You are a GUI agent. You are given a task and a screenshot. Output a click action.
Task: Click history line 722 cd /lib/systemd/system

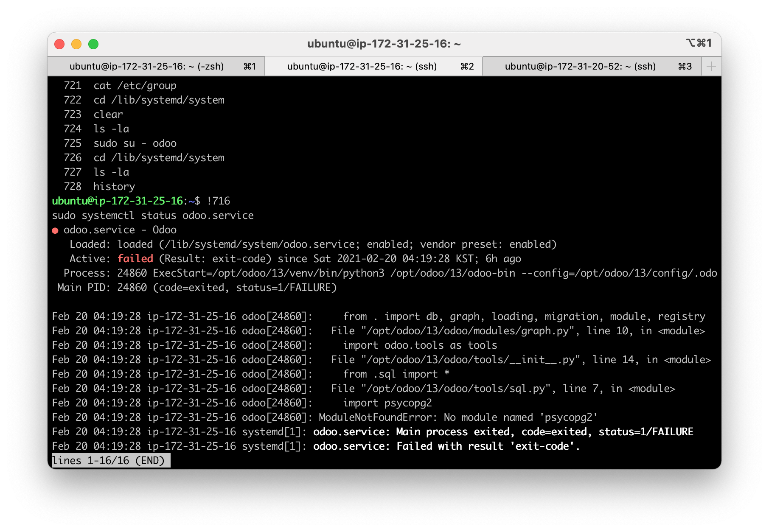[144, 100]
